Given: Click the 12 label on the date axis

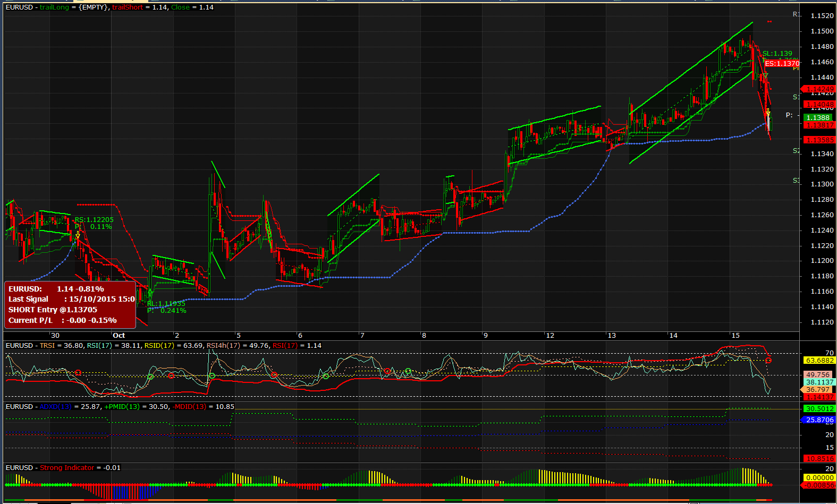Looking at the screenshot, I should pos(550,336).
